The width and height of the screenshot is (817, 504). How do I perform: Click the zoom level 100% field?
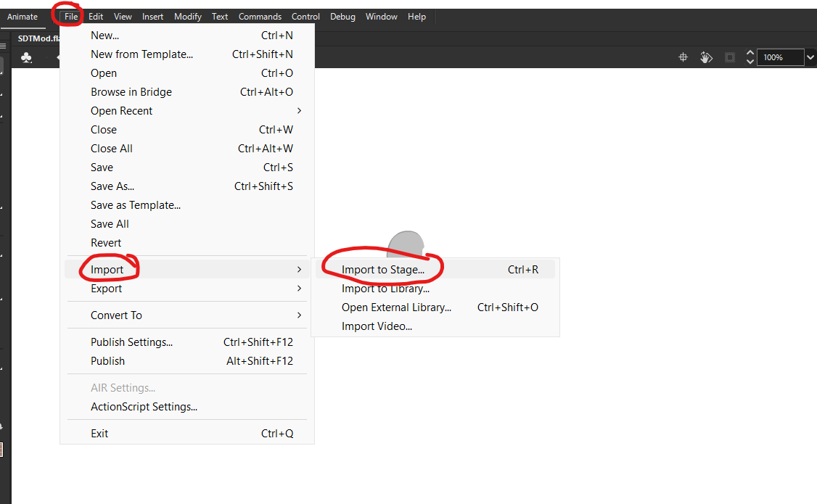[x=779, y=57]
